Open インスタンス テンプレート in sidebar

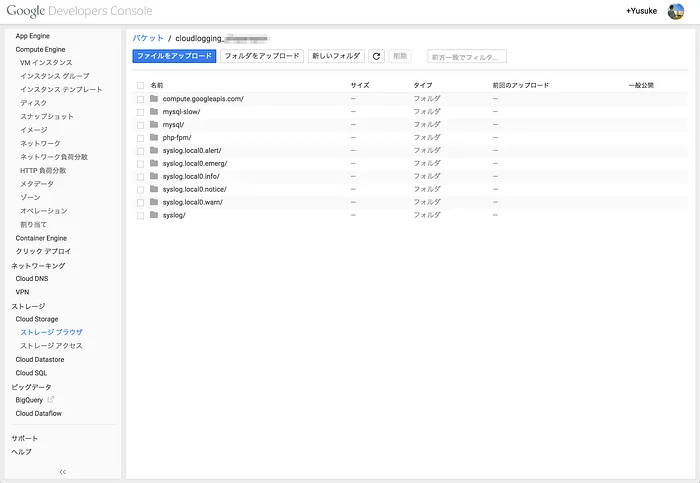point(61,89)
